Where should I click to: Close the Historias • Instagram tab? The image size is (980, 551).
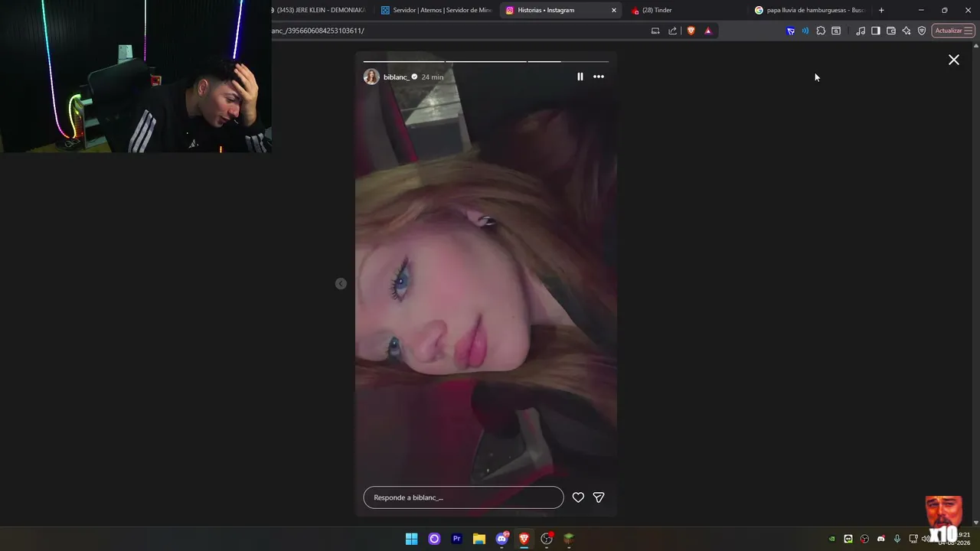point(613,10)
